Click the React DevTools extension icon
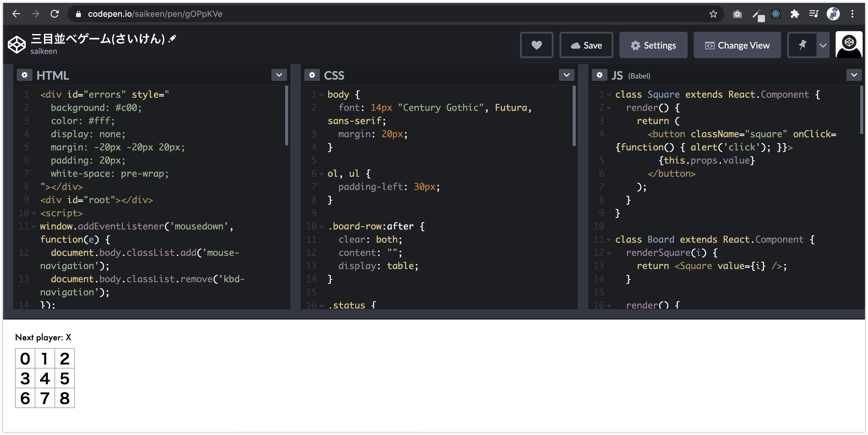Screen dimensions: 868x435 click(x=776, y=14)
